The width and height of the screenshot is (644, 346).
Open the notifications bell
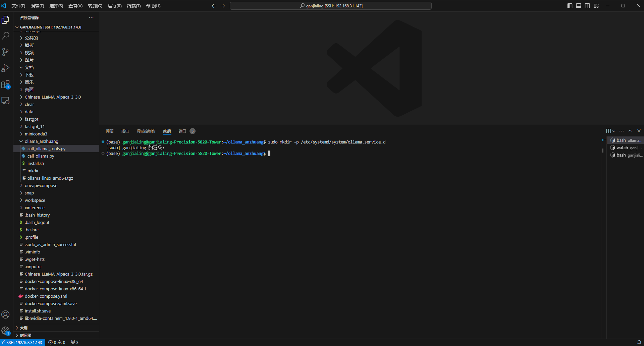tap(639, 342)
